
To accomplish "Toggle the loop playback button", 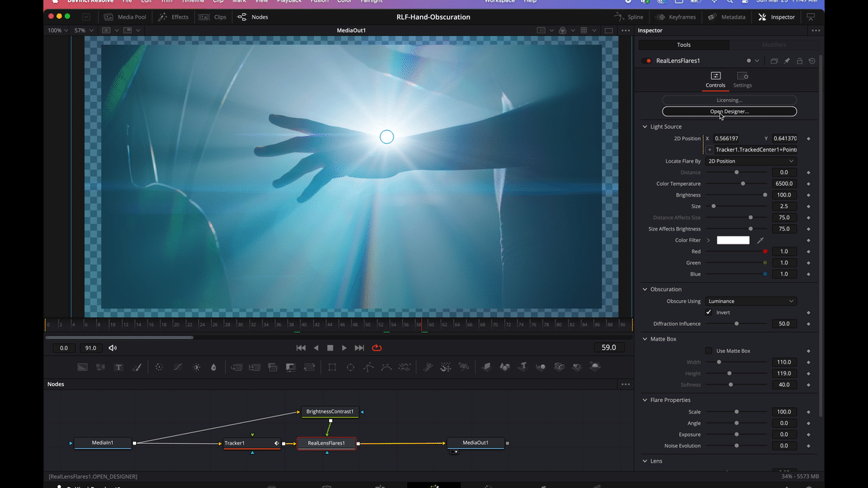I will (x=377, y=348).
